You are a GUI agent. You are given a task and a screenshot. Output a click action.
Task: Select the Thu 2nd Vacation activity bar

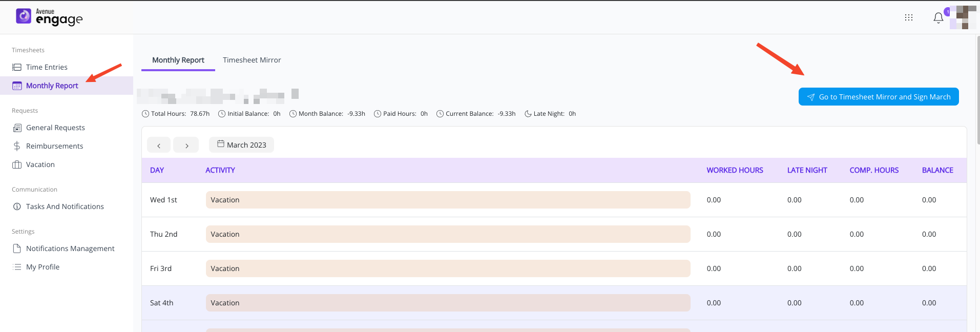click(448, 234)
